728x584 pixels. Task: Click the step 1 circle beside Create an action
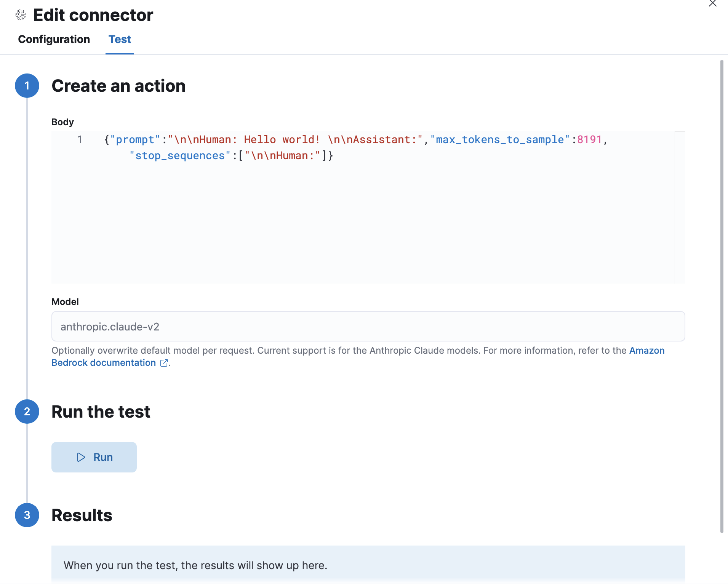click(x=27, y=86)
